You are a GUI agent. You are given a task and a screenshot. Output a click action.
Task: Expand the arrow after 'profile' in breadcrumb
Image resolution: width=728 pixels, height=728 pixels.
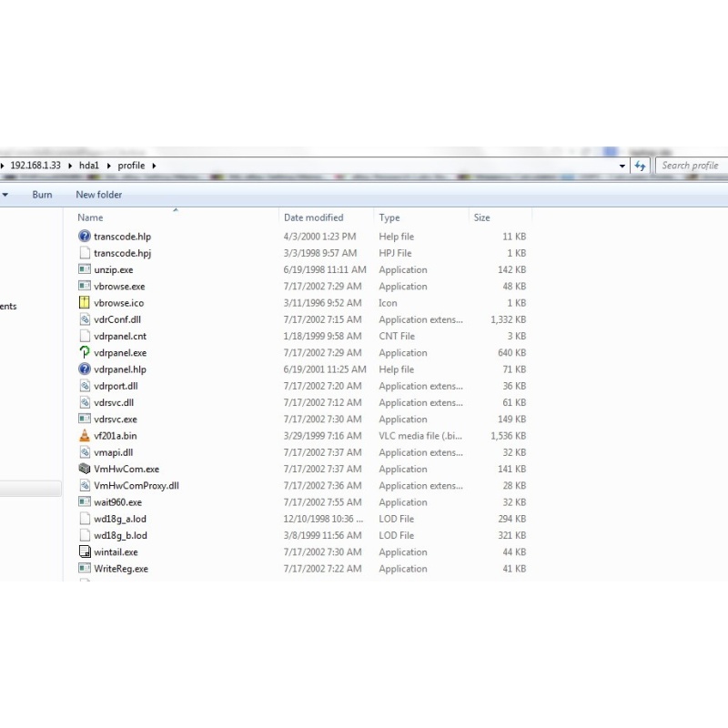[154, 166]
